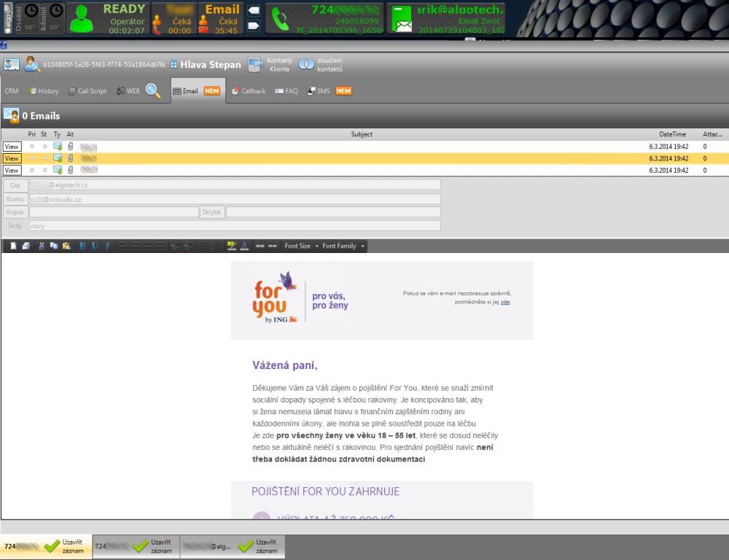The width and height of the screenshot is (729, 560).
Task: Open Kontakty Klienta
Action: 270,65
